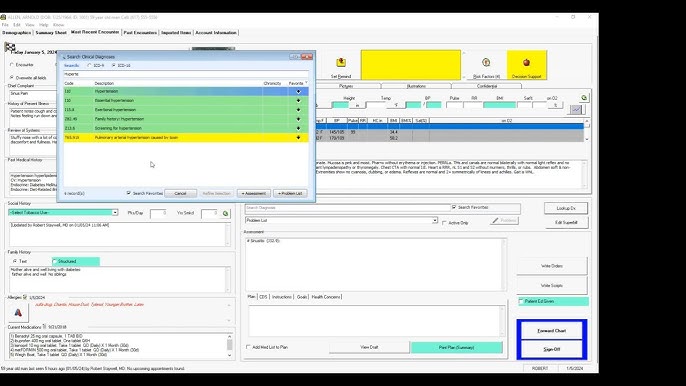The width and height of the screenshot is (686, 386).
Task: Click favorite diamond for Essential hypertension
Action: tap(298, 101)
